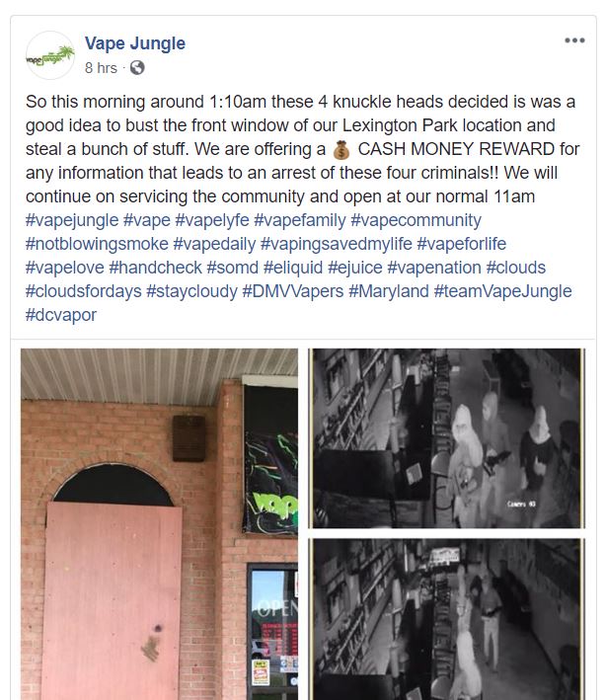
Task: Click the money bag emoji in the post
Action: click(x=341, y=149)
